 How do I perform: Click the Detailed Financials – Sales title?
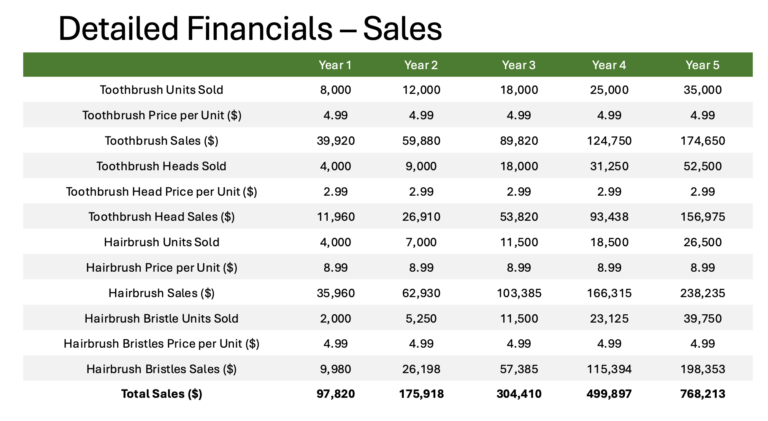click(x=250, y=28)
